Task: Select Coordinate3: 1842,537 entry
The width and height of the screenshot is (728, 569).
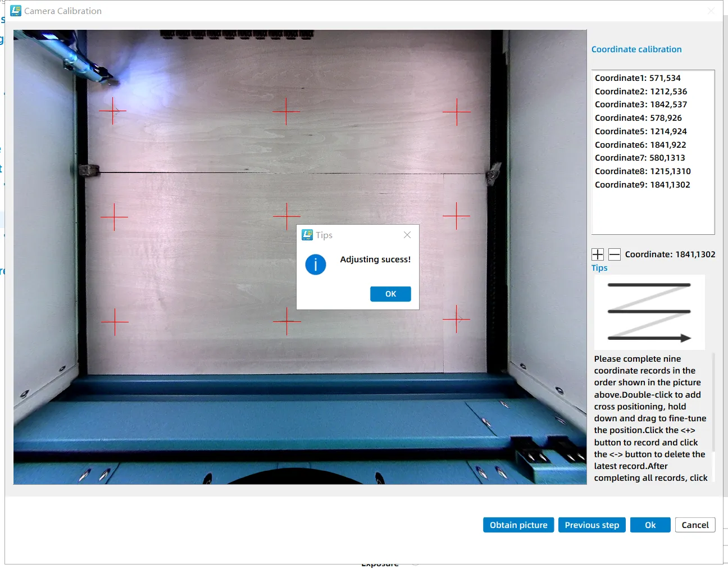Action: pos(640,104)
